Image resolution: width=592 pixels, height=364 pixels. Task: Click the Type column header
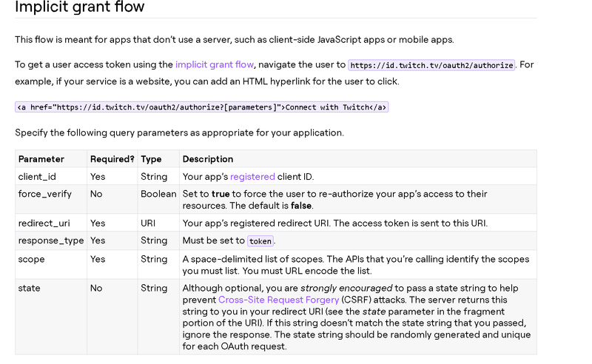point(151,159)
